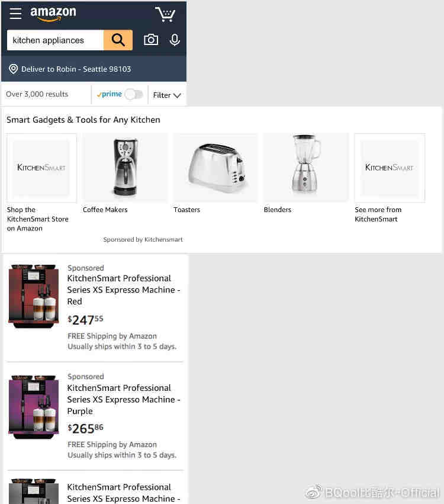Select the Coffee Makers category
This screenshot has width=444, height=504.
point(105,210)
